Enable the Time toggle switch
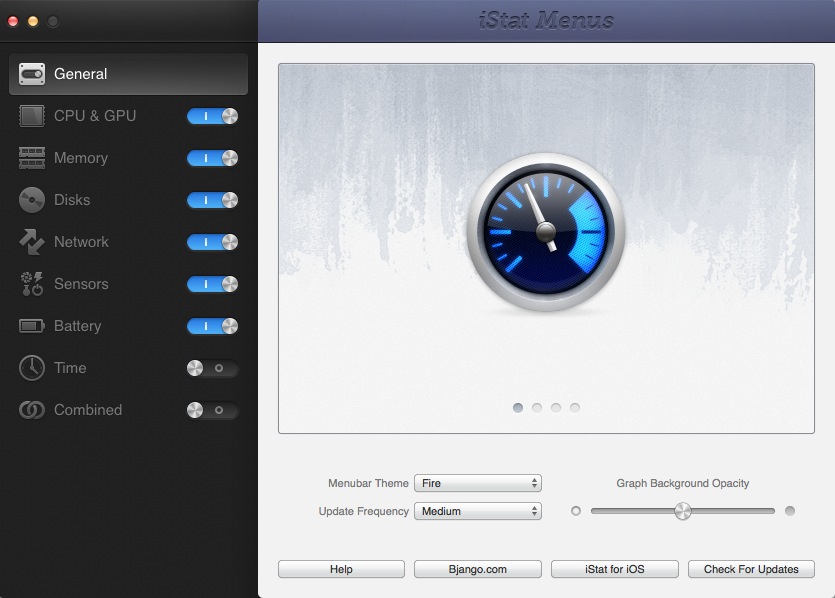 coord(212,368)
